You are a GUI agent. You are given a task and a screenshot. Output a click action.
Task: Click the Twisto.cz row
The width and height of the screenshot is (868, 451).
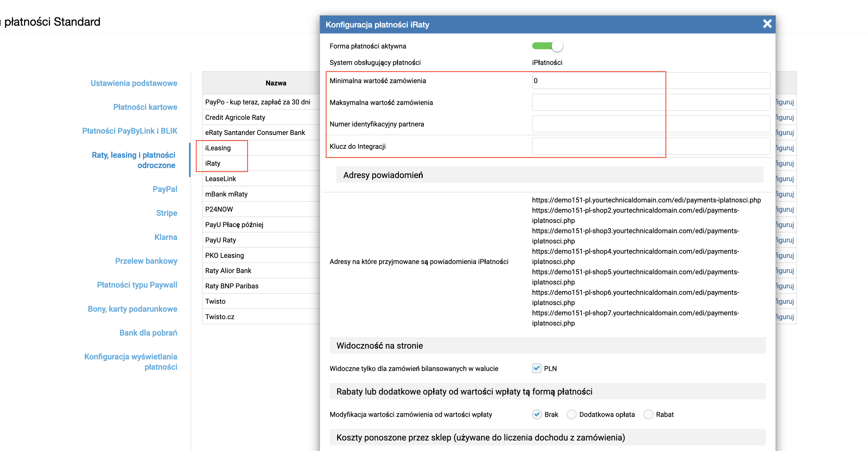[261, 317]
